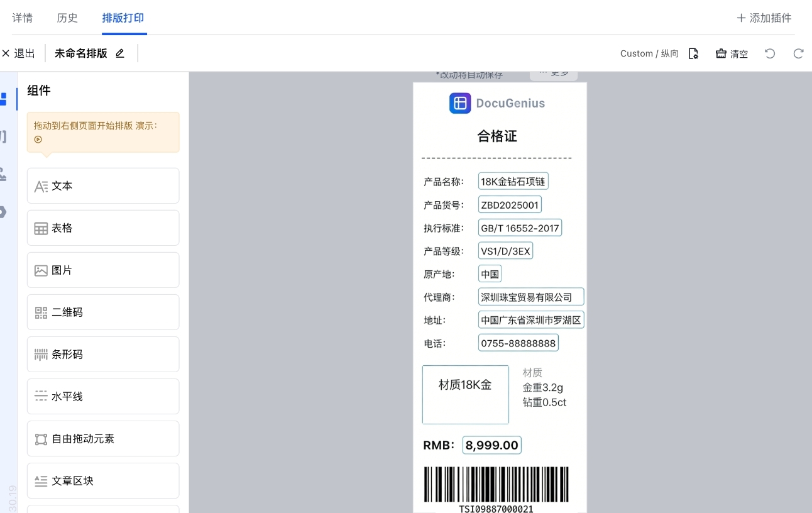Select the 条形码 barcode component
812x513 pixels.
(103, 355)
